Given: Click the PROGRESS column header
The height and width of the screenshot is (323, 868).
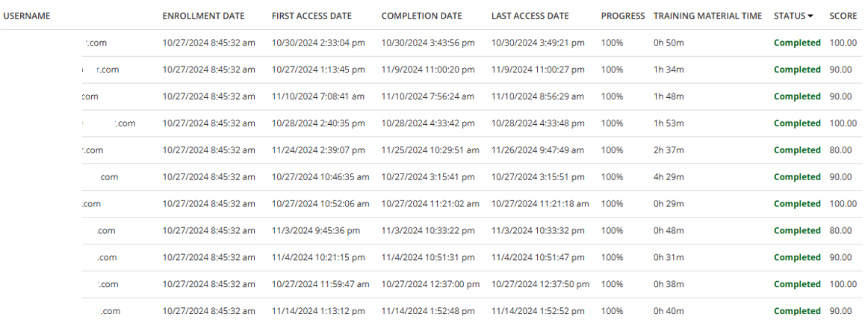Looking at the screenshot, I should tap(622, 16).
